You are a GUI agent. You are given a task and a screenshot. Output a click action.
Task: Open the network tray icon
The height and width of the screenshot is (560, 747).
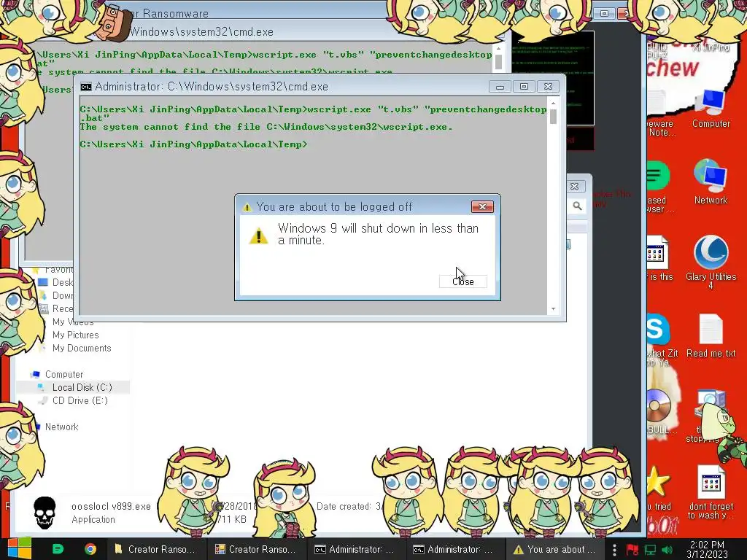(x=650, y=550)
